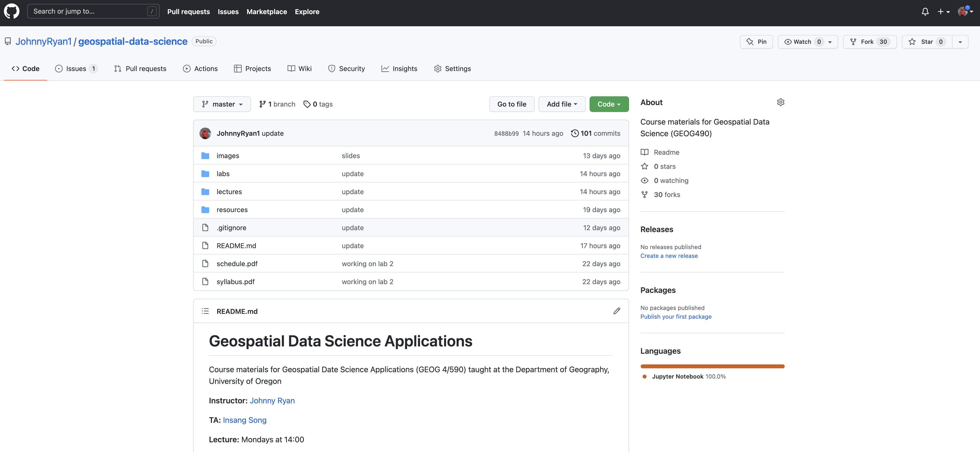The height and width of the screenshot is (452, 980).
Task: Open the plus create-new menu
Action: [x=944, y=11]
